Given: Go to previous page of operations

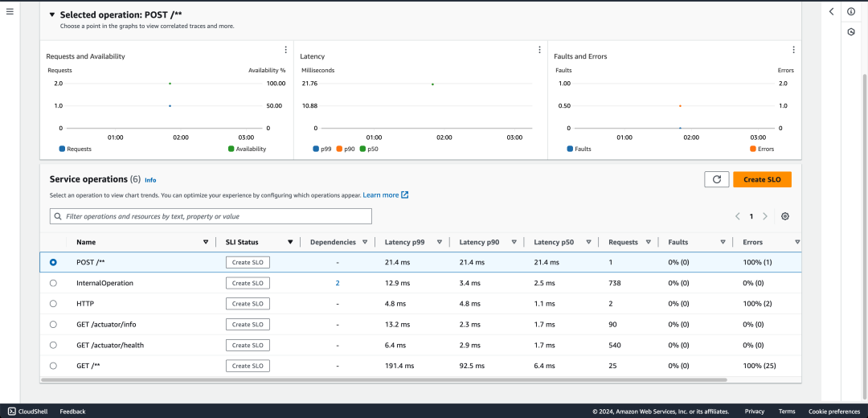Looking at the screenshot, I should point(737,216).
